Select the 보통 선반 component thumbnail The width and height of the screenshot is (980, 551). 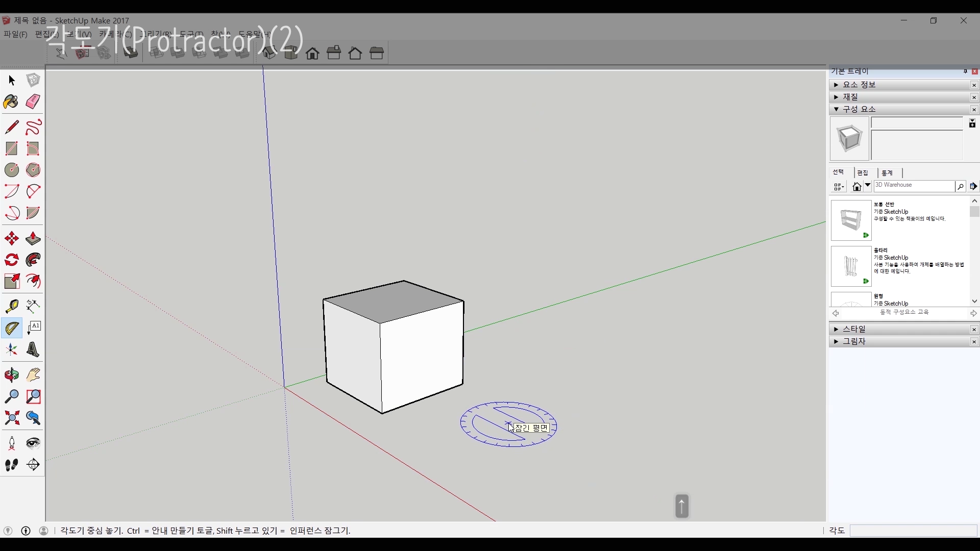coord(851,220)
